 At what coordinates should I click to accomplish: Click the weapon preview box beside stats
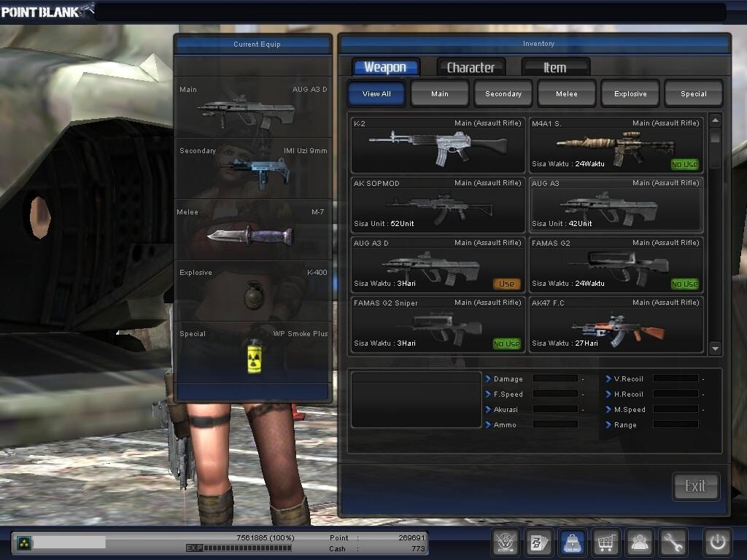pyautogui.click(x=416, y=400)
